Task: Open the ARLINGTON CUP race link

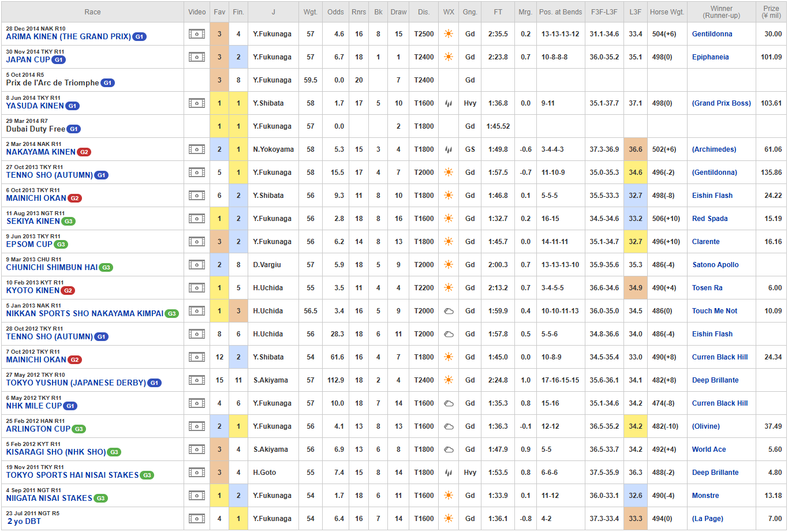Action: tap(38, 429)
